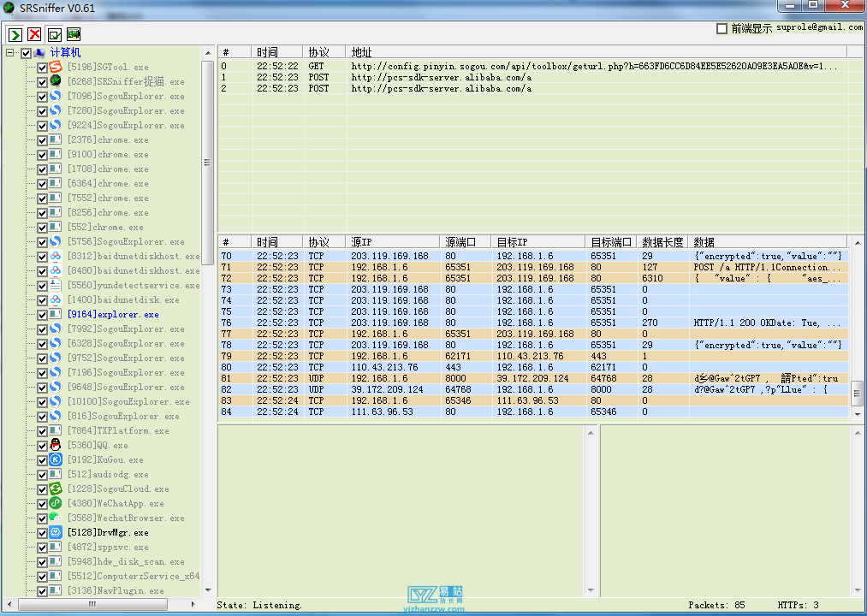Click the 地址 column header in HTTP list

[x=361, y=52]
